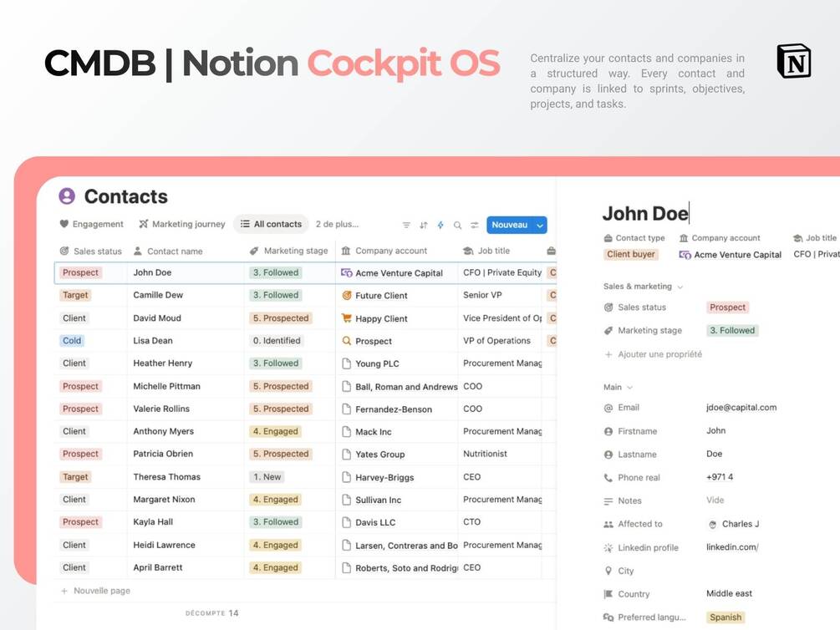Click the search magnifier icon
Image resolution: width=840 pixels, height=630 pixels.
pyautogui.click(x=457, y=225)
